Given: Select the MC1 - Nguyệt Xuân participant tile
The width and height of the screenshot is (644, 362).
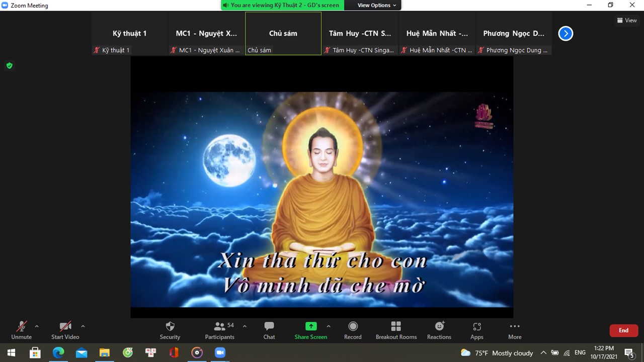Looking at the screenshot, I should pyautogui.click(x=206, y=34).
